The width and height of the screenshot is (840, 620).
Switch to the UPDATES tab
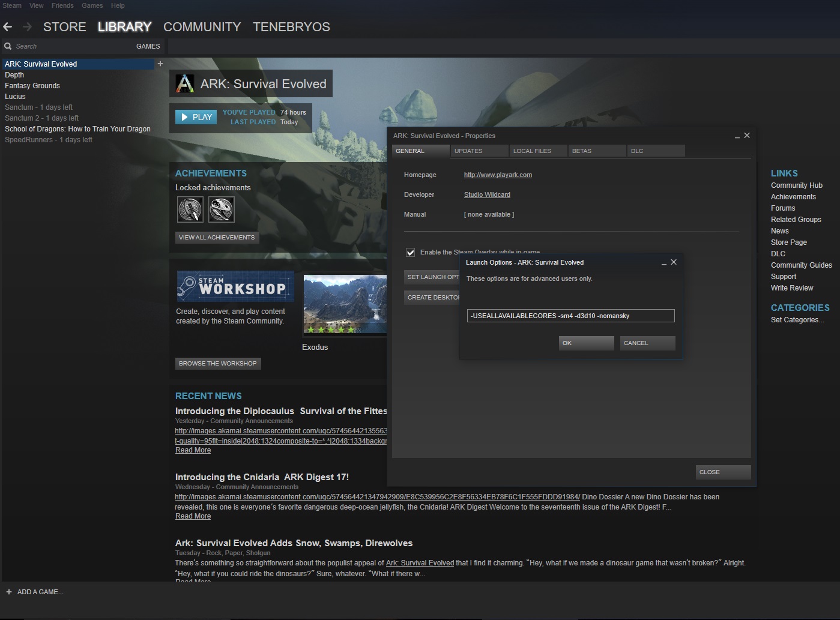point(479,151)
